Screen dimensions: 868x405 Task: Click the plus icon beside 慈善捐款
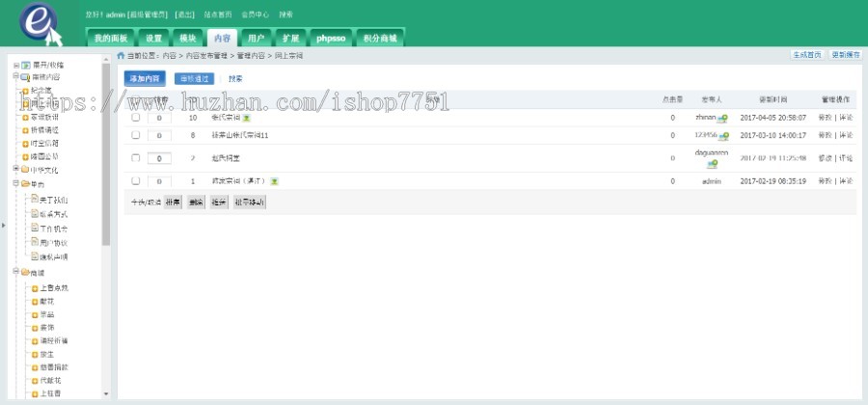point(35,368)
